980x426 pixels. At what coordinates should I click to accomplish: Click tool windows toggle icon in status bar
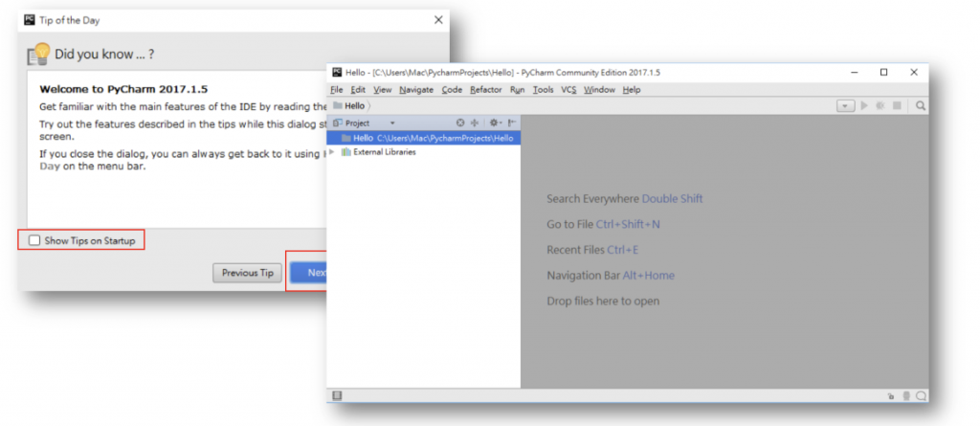click(337, 395)
